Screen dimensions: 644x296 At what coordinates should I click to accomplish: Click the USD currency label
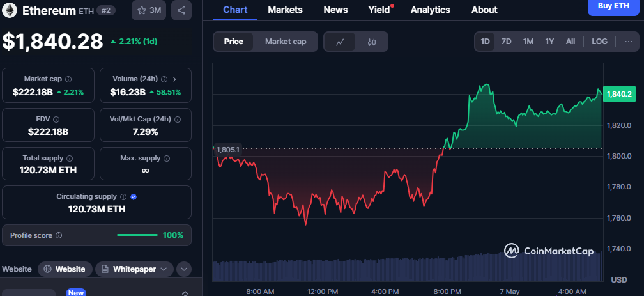tap(619, 280)
